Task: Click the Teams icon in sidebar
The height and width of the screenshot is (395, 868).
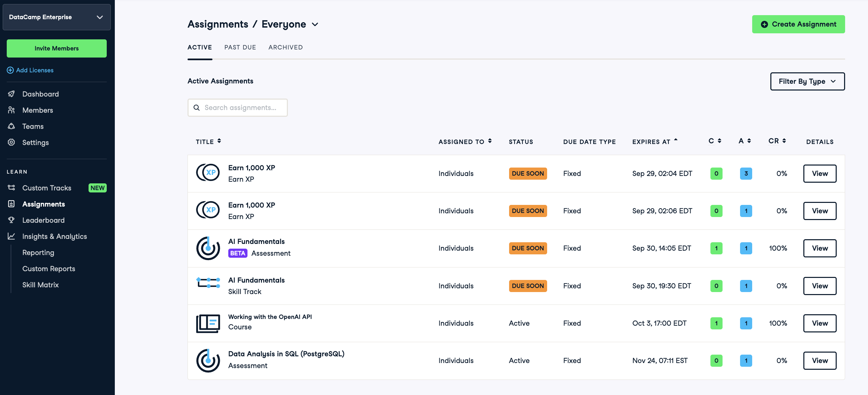Action: pyautogui.click(x=11, y=126)
